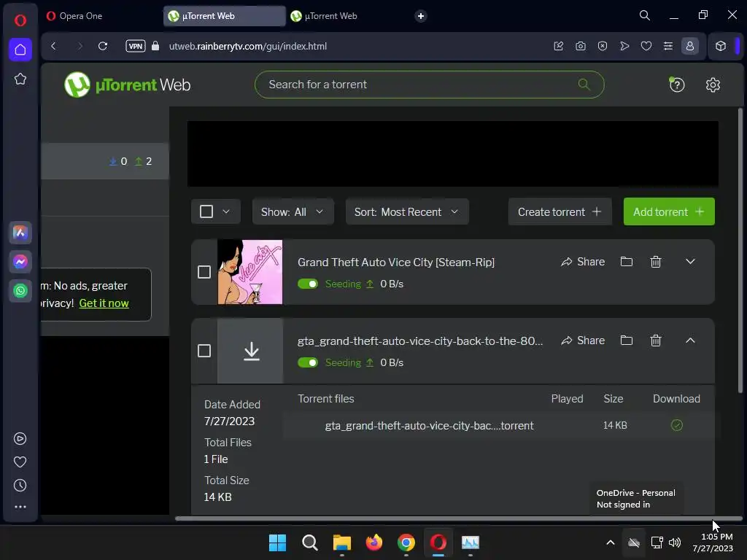Open the volume control in tray
Image resolution: width=747 pixels, height=560 pixels.
click(x=675, y=542)
